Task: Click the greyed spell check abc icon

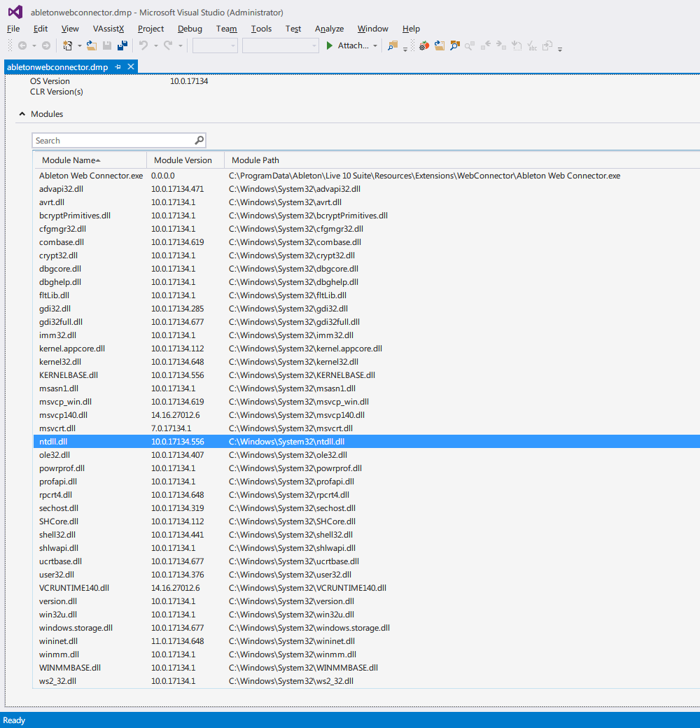Action: 532,45
